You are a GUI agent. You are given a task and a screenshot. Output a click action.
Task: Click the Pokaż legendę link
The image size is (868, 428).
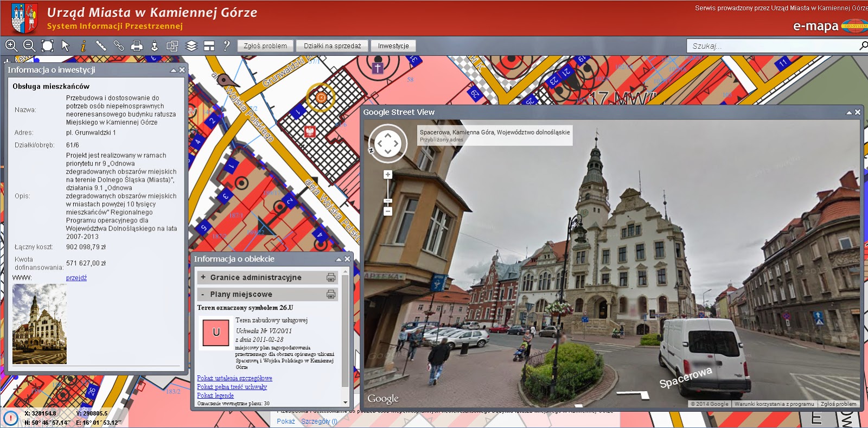pos(215,395)
